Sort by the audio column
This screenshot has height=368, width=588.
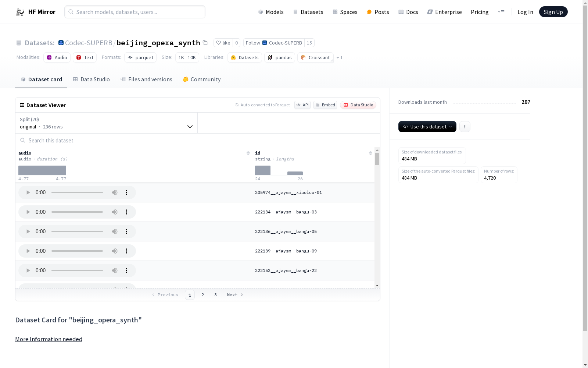pos(248,153)
